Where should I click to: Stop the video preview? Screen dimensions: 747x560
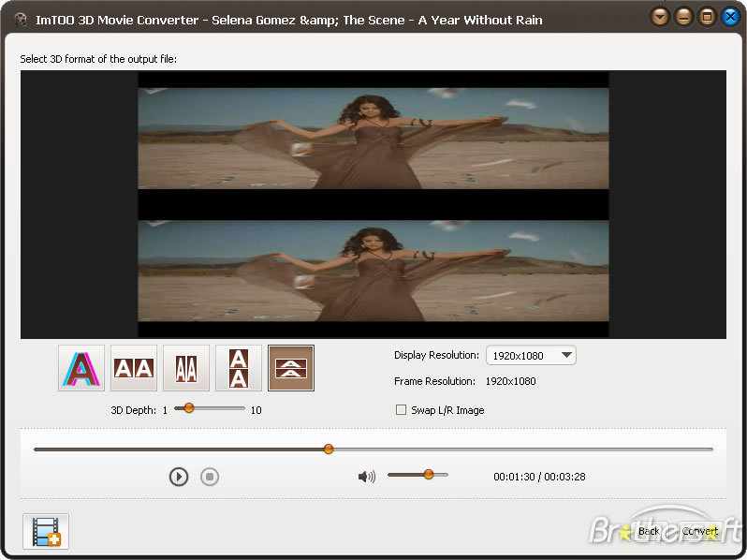pos(210,477)
